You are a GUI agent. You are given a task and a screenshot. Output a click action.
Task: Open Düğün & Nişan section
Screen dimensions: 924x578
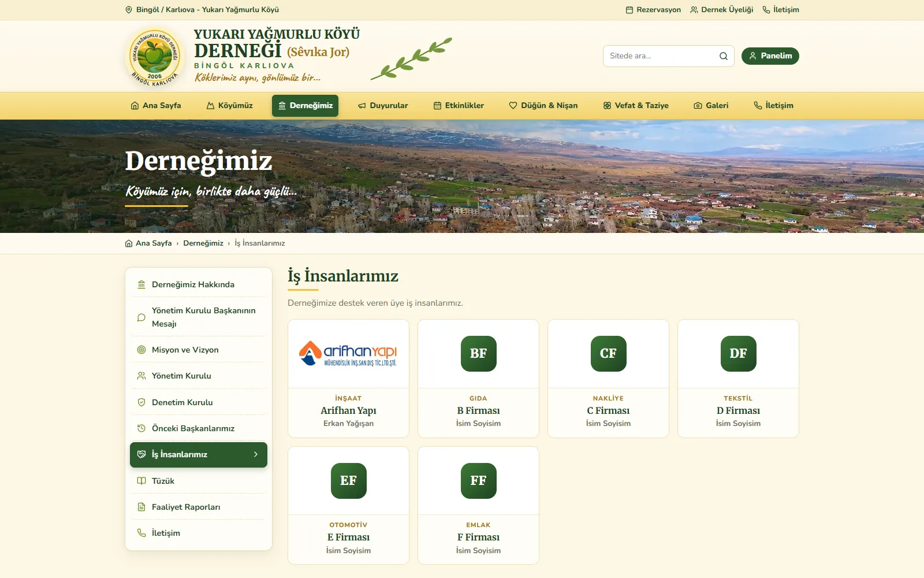coord(543,106)
